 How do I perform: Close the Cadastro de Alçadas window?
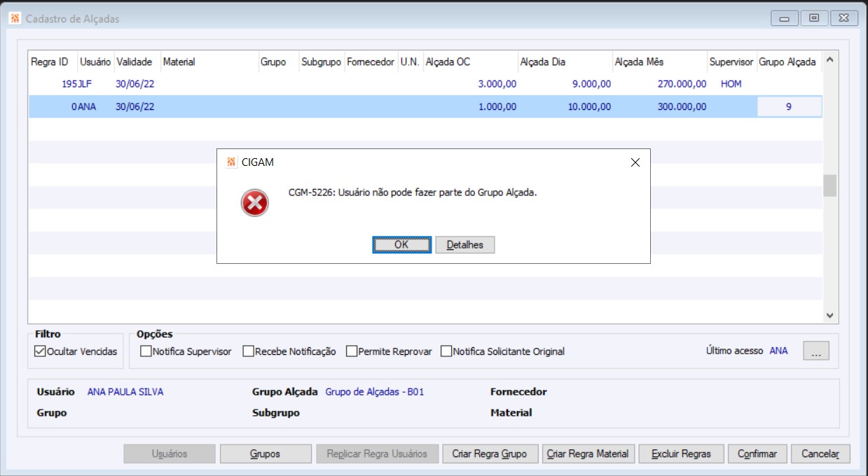pos(844,19)
